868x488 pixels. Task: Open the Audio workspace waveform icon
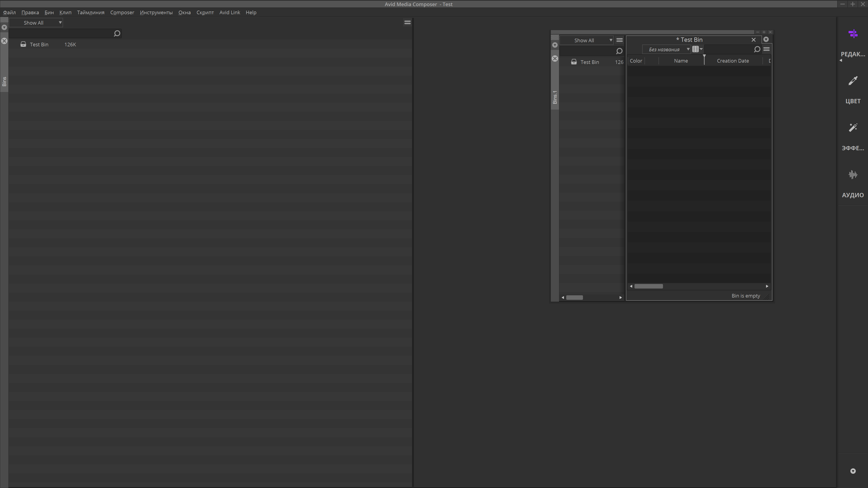pos(853,175)
